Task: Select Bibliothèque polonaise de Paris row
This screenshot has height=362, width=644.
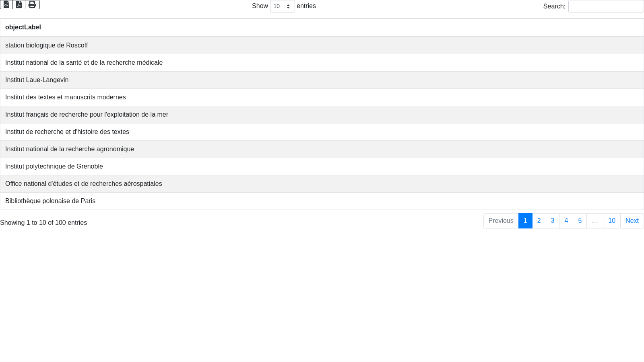Action: [50, 201]
